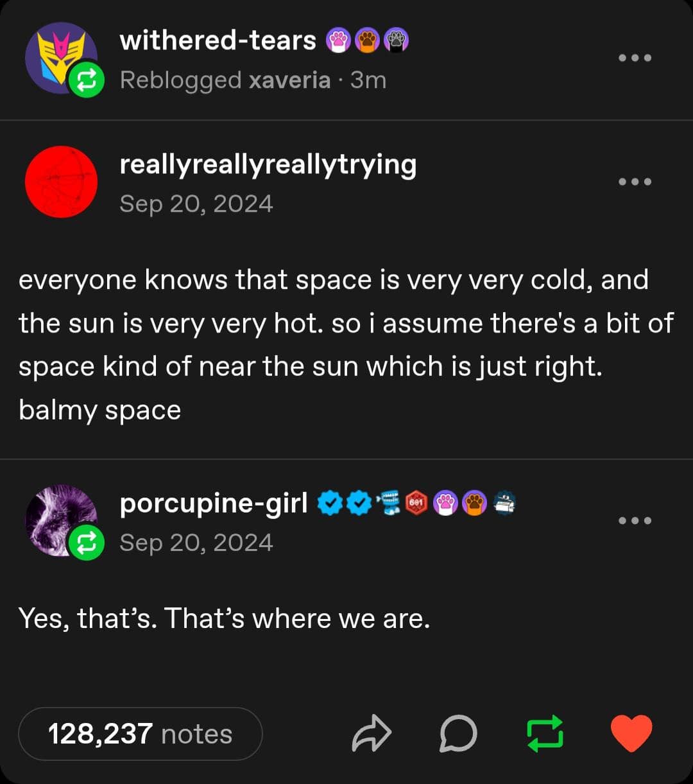The image size is (693, 784).
Task: Click withered-tears' black paw badge
Action: [x=396, y=41]
